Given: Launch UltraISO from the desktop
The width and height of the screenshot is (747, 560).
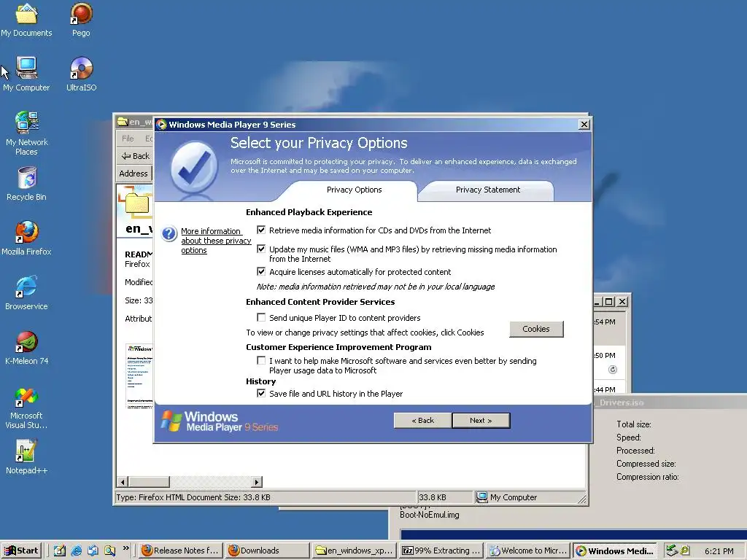Looking at the screenshot, I should pyautogui.click(x=81, y=74).
